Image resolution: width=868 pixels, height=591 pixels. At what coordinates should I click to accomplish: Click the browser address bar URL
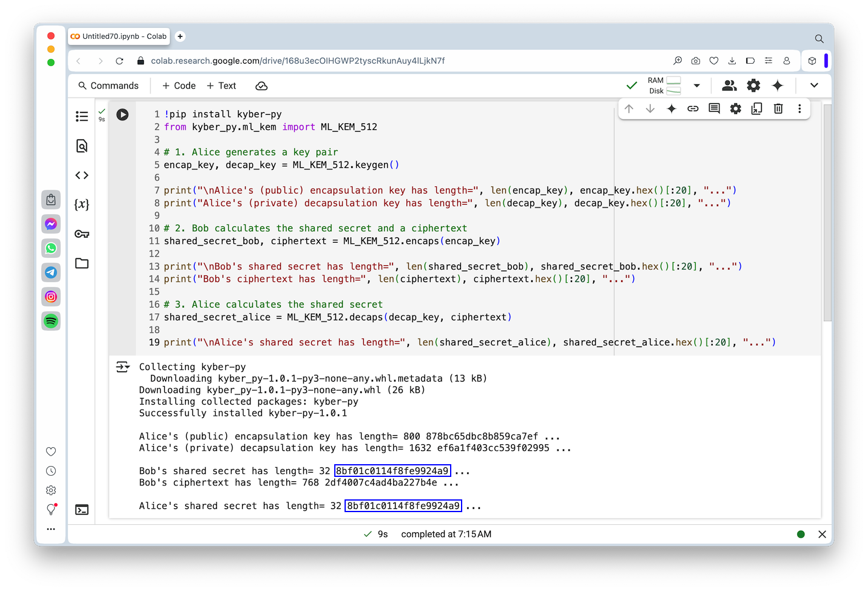[x=297, y=61]
